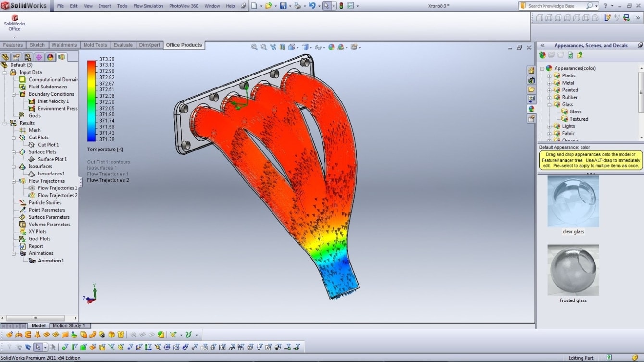This screenshot has height=362, width=644.
Task: Select the clear glass appearance thumbnail
Action: pos(573,201)
